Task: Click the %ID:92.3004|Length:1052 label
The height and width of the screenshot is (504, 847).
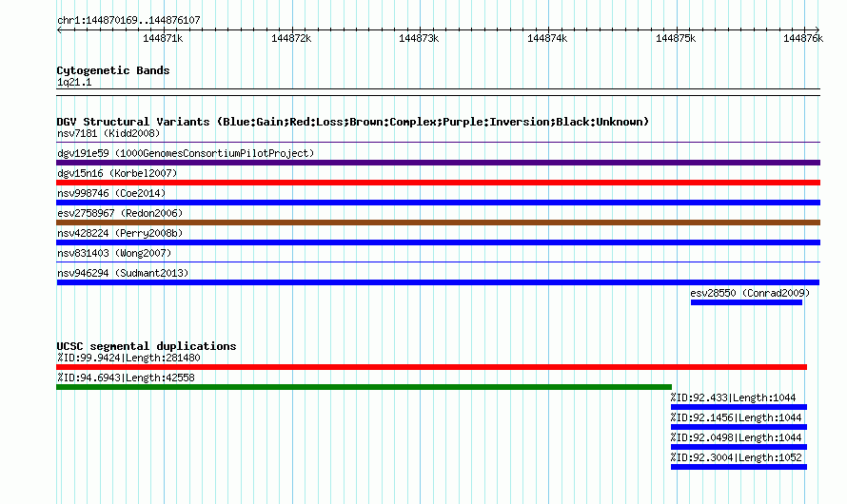Action: point(737,457)
